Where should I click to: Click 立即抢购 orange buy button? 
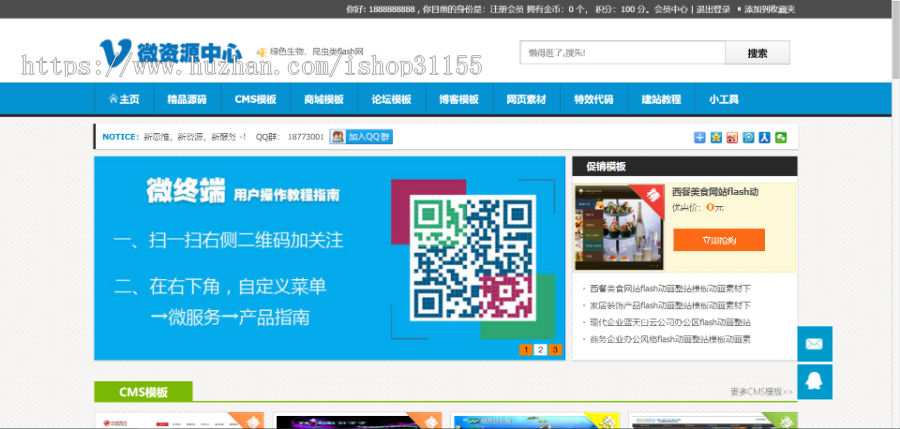point(719,240)
